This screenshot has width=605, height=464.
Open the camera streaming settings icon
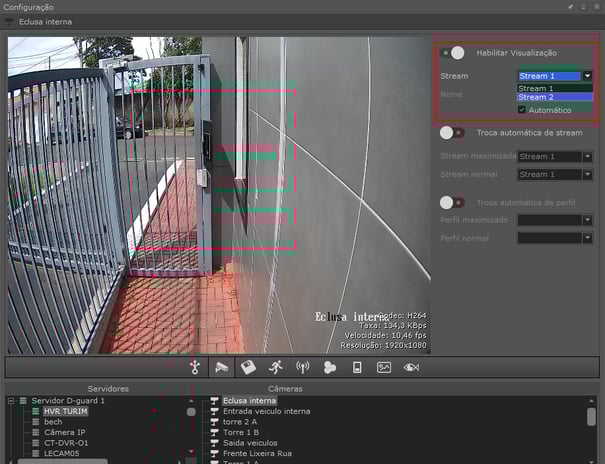coord(222,367)
